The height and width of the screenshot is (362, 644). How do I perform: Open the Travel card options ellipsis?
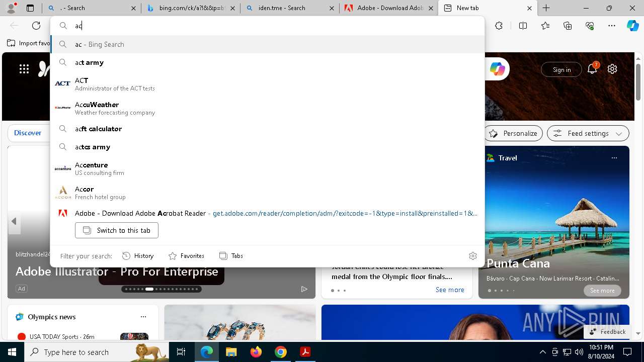[614, 158]
